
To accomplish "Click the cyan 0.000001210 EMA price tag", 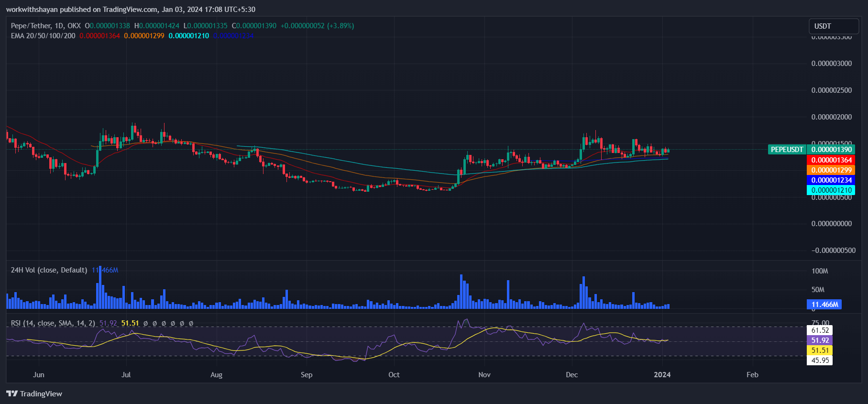I will click(x=831, y=190).
